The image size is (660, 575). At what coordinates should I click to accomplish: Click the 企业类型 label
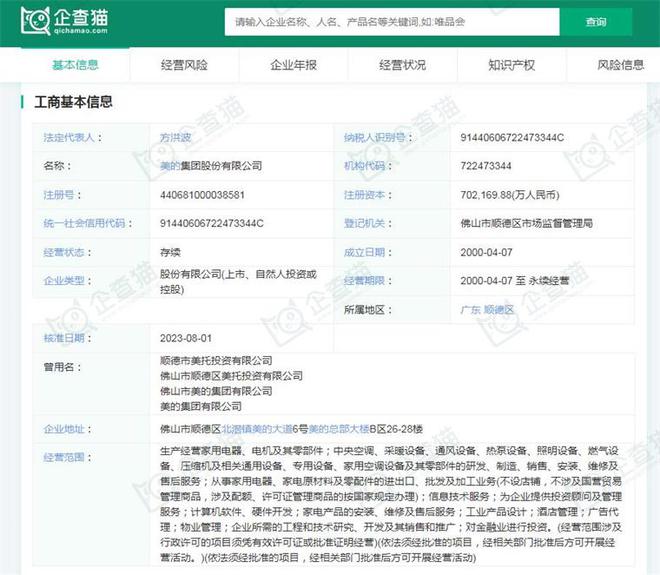click(64, 280)
